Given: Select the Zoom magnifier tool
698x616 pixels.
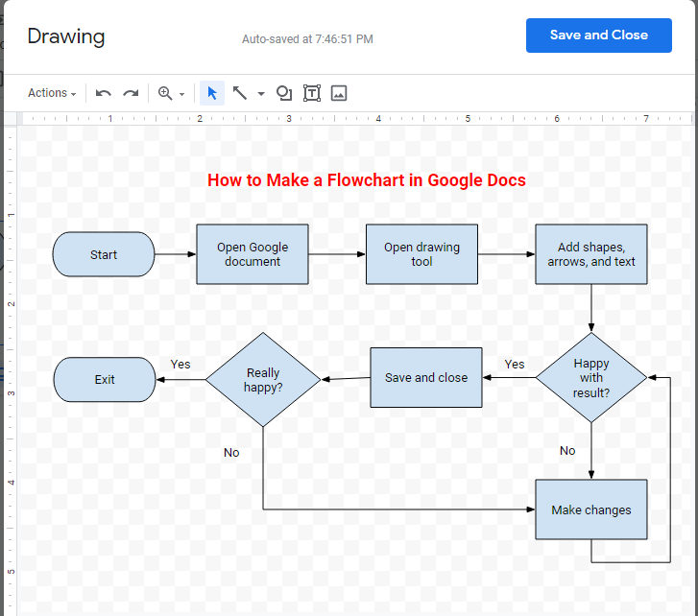Looking at the screenshot, I should 165,93.
